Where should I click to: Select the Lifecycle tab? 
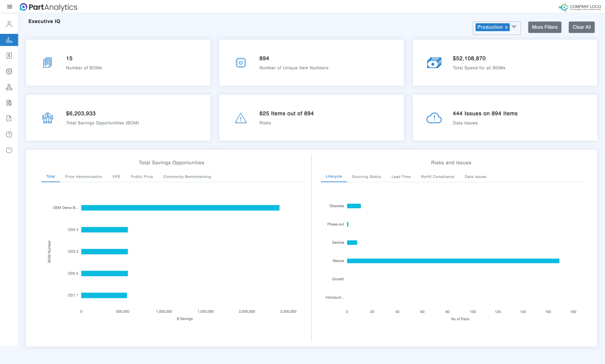click(x=334, y=176)
